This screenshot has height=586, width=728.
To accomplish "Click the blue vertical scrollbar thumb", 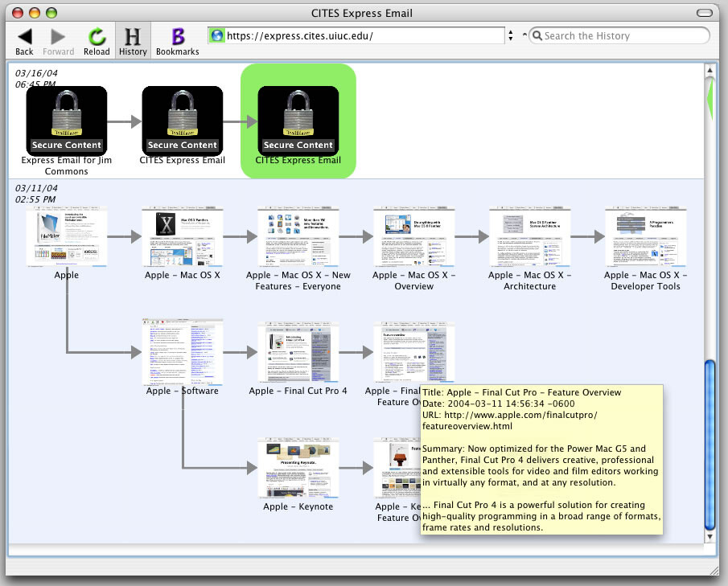I will [709, 445].
